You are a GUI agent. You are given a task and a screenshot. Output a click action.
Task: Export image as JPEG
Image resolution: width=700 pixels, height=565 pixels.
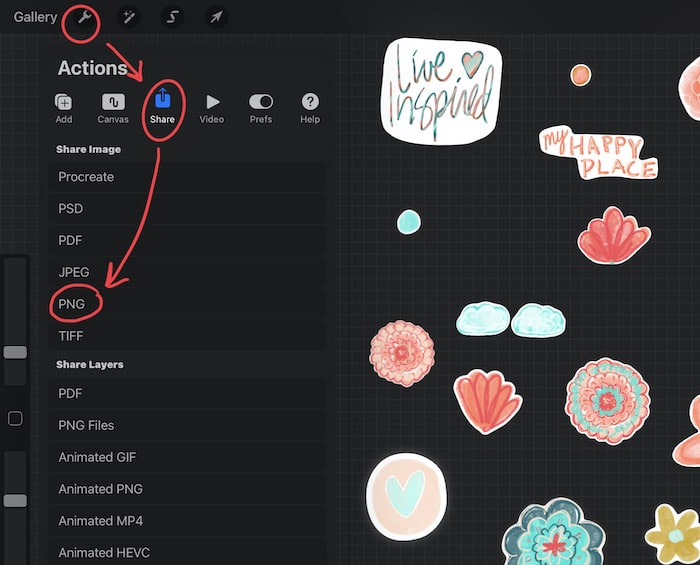(x=187, y=272)
